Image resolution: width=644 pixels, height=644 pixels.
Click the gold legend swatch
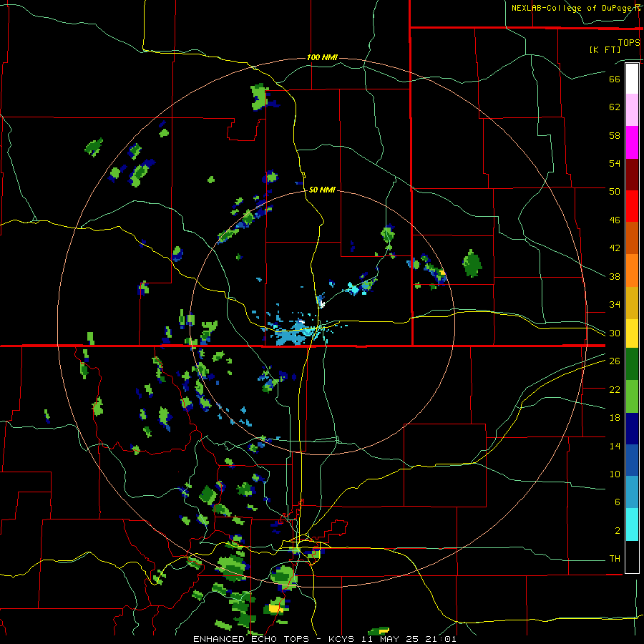coord(632,303)
